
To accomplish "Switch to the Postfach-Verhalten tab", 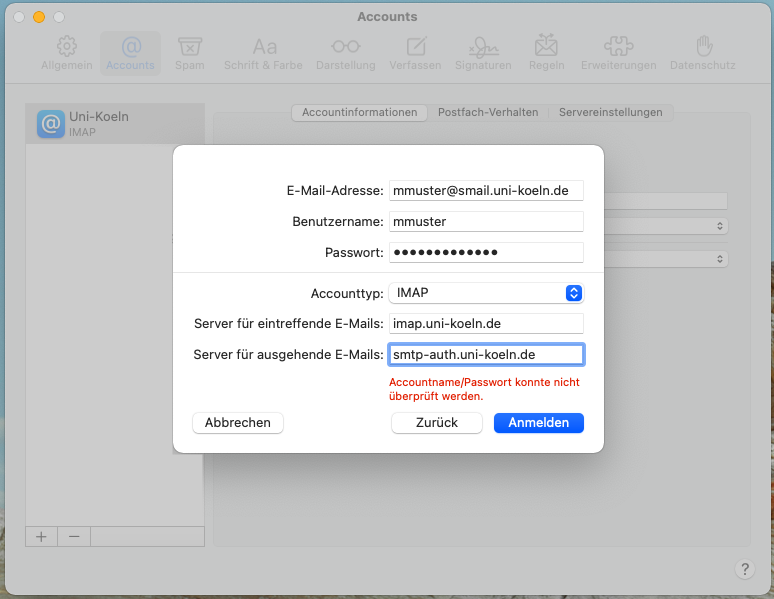I will [488, 113].
